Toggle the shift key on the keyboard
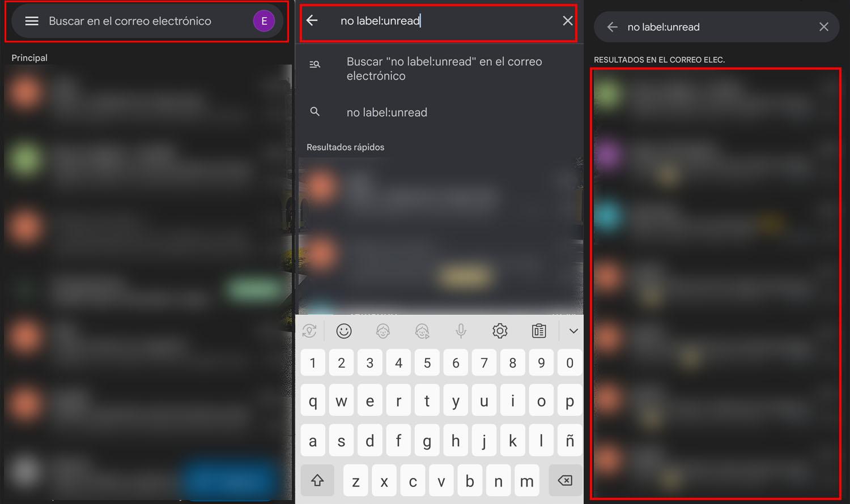This screenshot has height=504, width=850. point(317,481)
